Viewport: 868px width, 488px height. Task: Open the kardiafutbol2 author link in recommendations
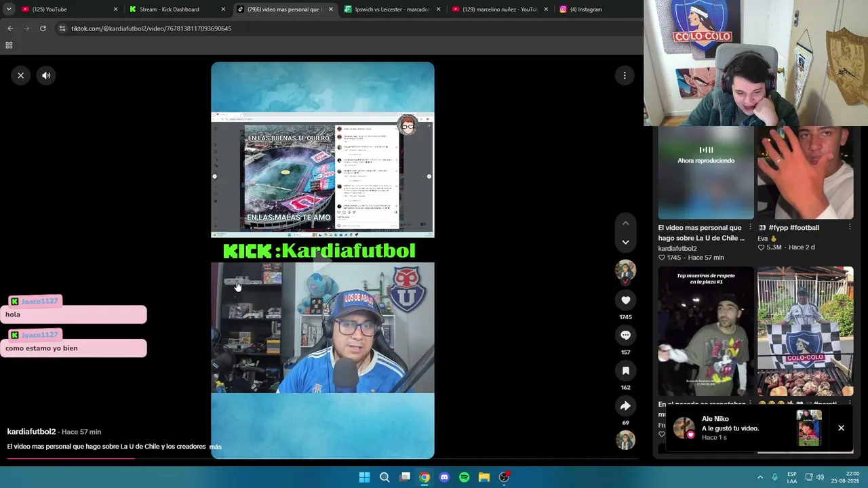pos(677,248)
